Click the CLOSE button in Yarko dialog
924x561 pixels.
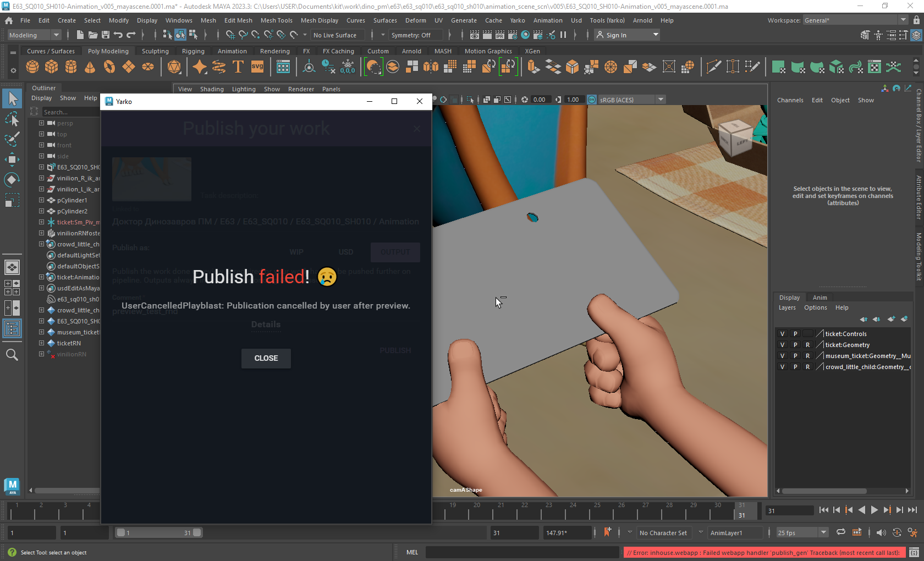point(266,358)
